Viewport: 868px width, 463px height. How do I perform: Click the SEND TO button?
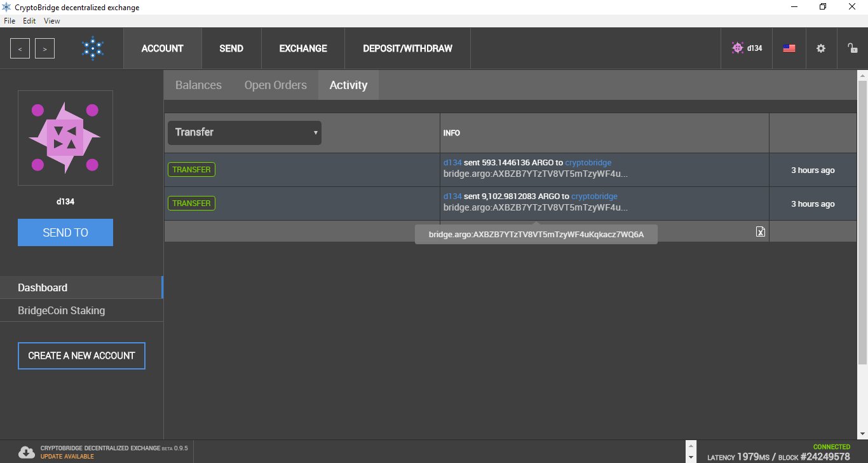coord(65,232)
